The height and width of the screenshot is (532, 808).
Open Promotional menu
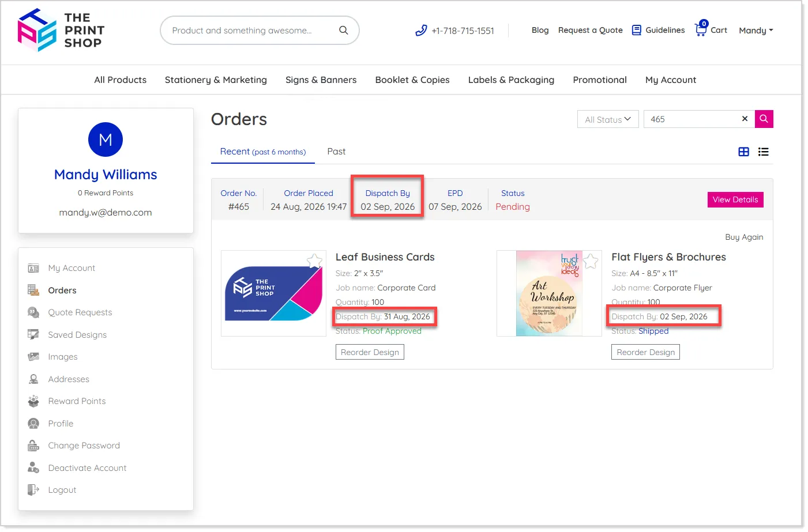[x=600, y=80]
